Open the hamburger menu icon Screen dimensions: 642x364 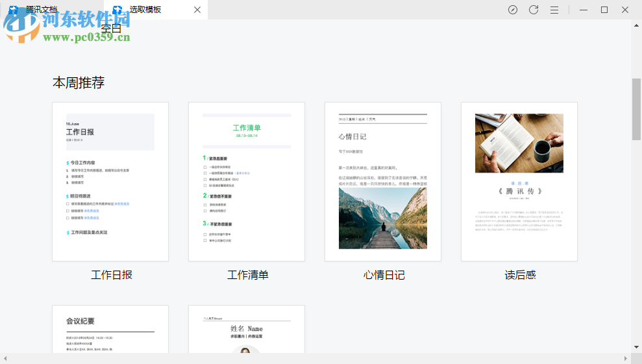[554, 10]
